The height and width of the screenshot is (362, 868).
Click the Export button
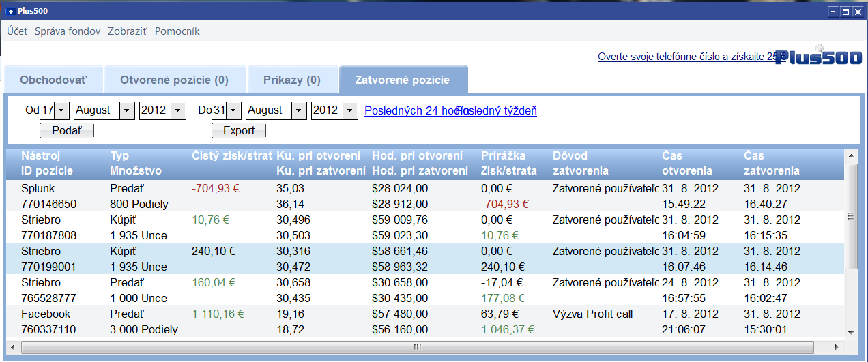click(239, 131)
